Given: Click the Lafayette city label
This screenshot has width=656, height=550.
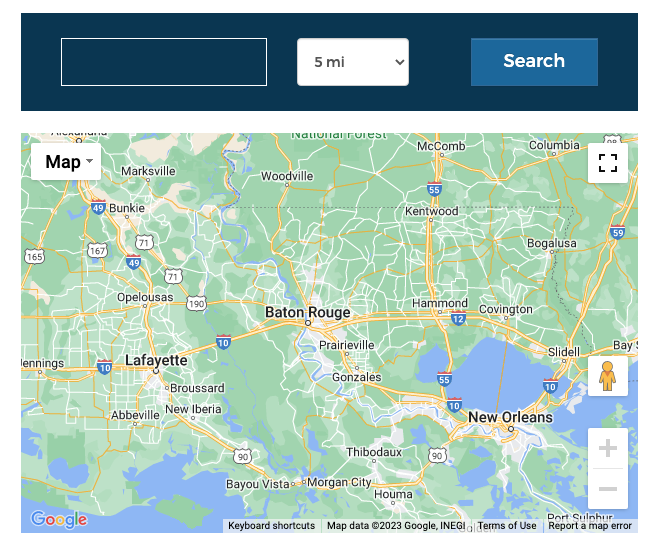Looking at the screenshot, I should pos(156,360).
